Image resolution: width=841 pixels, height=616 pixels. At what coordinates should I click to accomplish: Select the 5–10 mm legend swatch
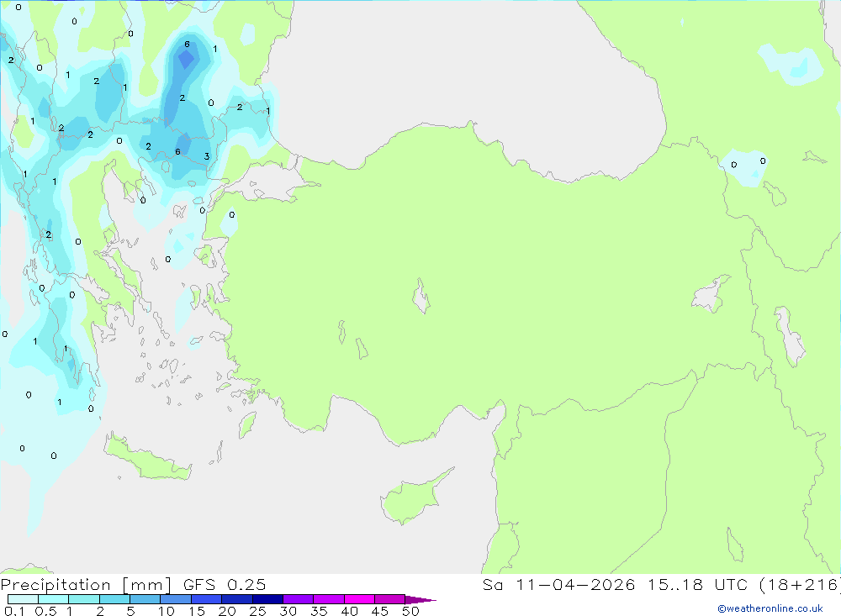click(x=145, y=599)
